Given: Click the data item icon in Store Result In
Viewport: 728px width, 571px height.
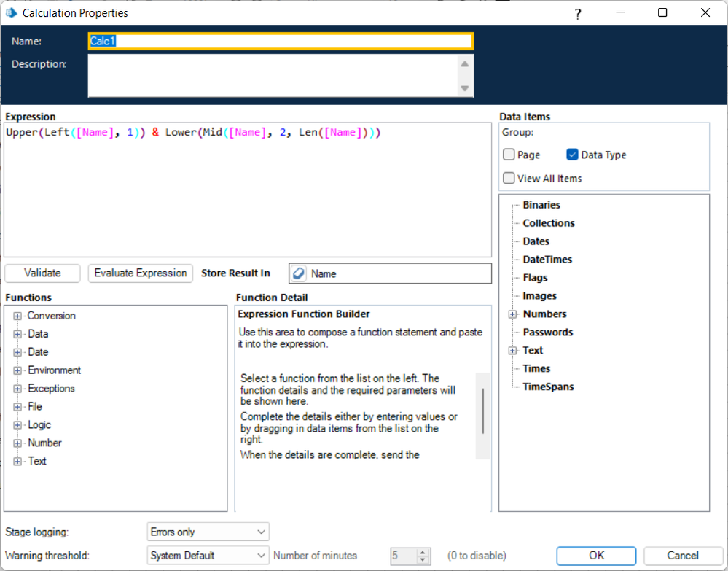Looking at the screenshot, I should point(298,273).
